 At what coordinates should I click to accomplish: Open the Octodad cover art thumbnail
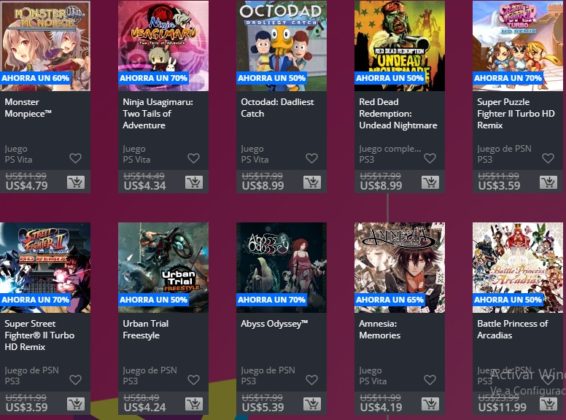click(282, 46)
